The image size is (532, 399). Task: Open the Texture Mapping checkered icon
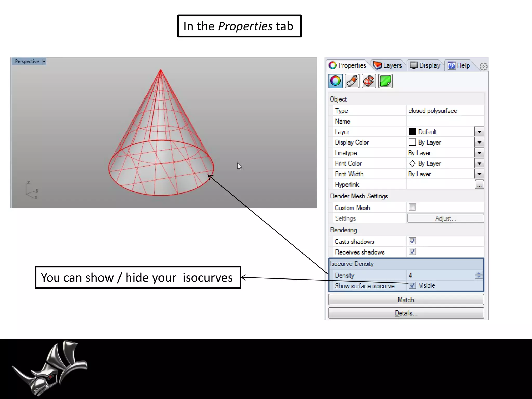[369, 81]
